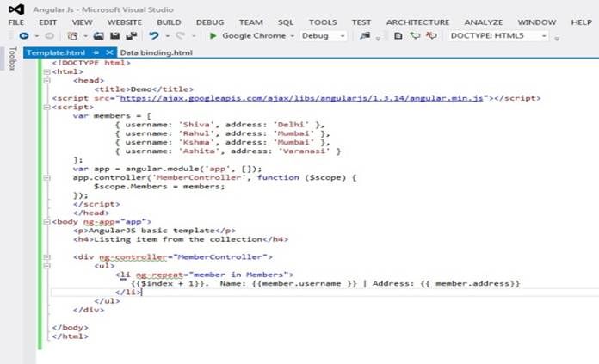Image resolution: width=599 pixels, height=364 pixels.
Task: Save the file with the floppy icon
Action: [x=114, y=36]
